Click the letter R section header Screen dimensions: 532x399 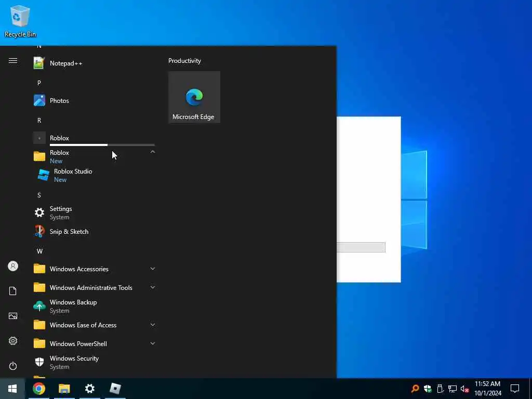click(x=39, y=121)
